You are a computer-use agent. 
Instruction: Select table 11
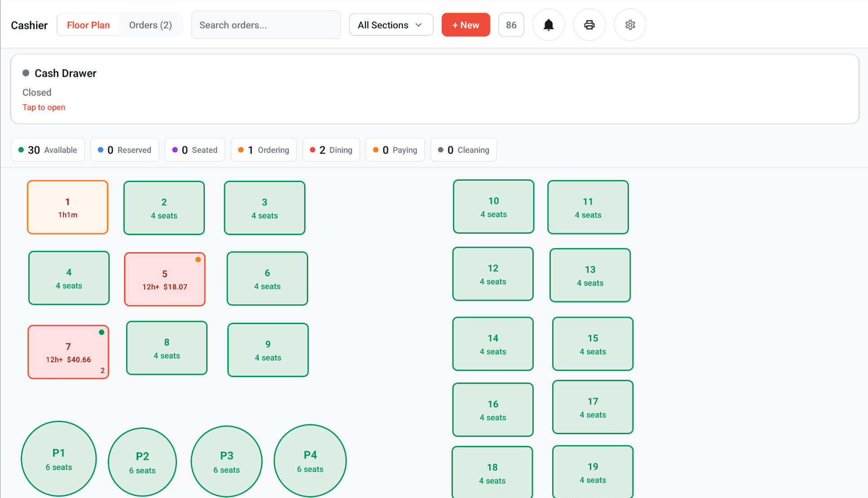coord(588,207)
